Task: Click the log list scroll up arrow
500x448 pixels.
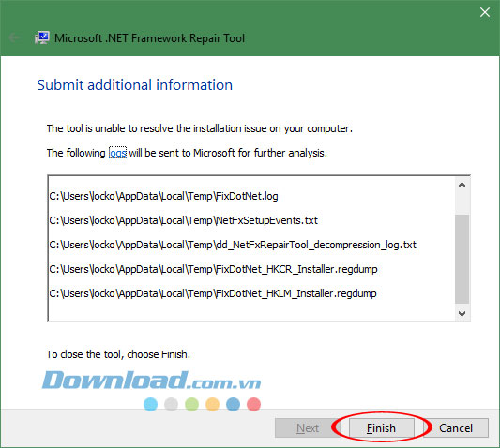Action: point(462,185)
